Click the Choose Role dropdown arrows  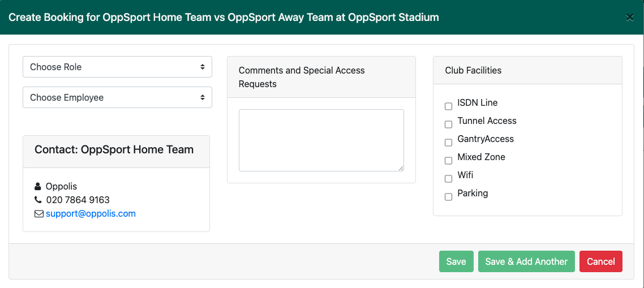click(x=203, y=67)
